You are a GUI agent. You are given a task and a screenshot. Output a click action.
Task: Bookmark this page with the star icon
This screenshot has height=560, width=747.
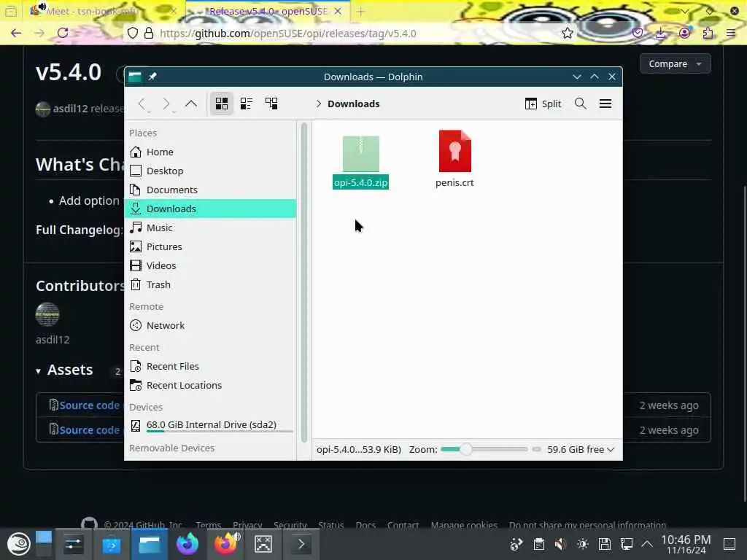(567, 33)
